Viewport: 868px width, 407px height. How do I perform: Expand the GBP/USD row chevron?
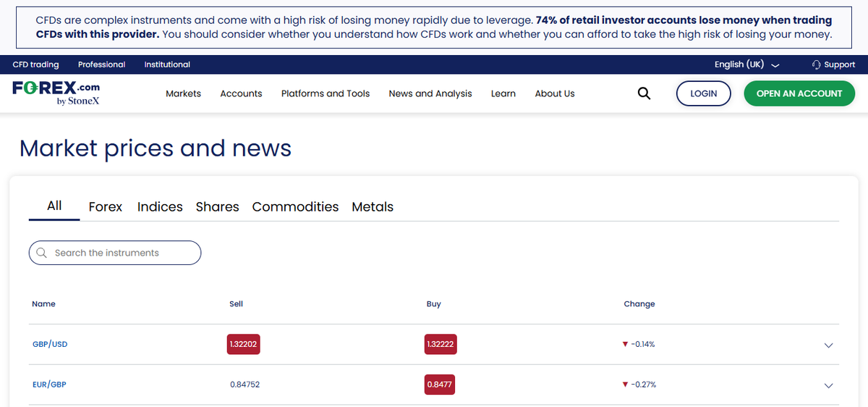pyautogui.click(x=829, y=345)
